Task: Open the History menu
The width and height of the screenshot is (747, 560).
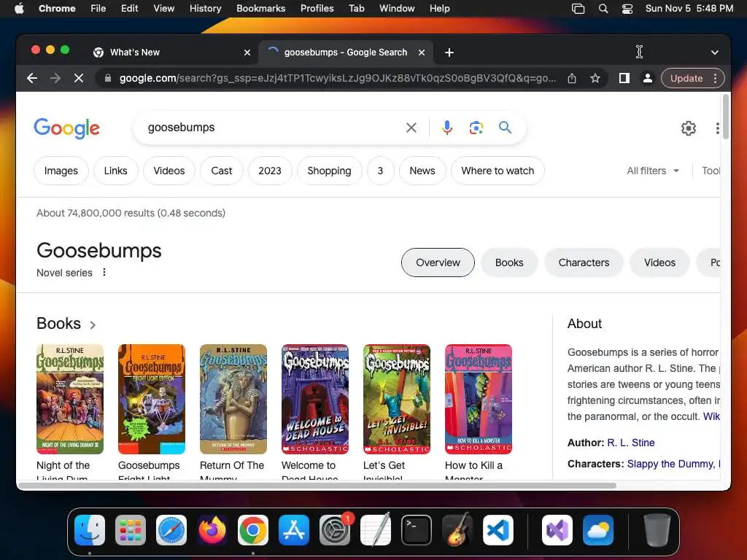Action: 205,9
